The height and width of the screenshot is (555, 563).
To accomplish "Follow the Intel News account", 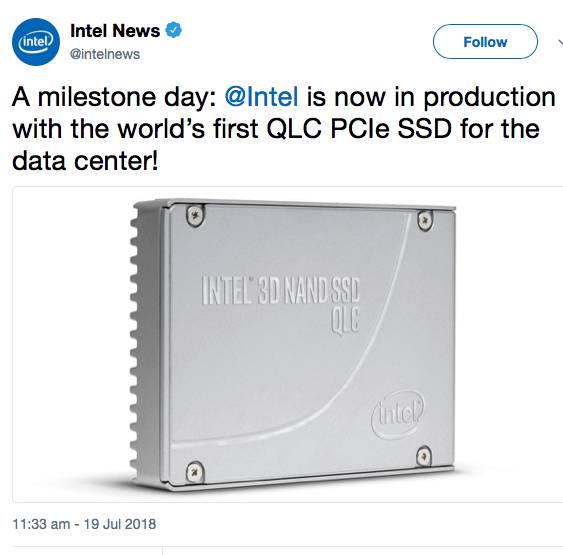I will (x=485, y=42).
